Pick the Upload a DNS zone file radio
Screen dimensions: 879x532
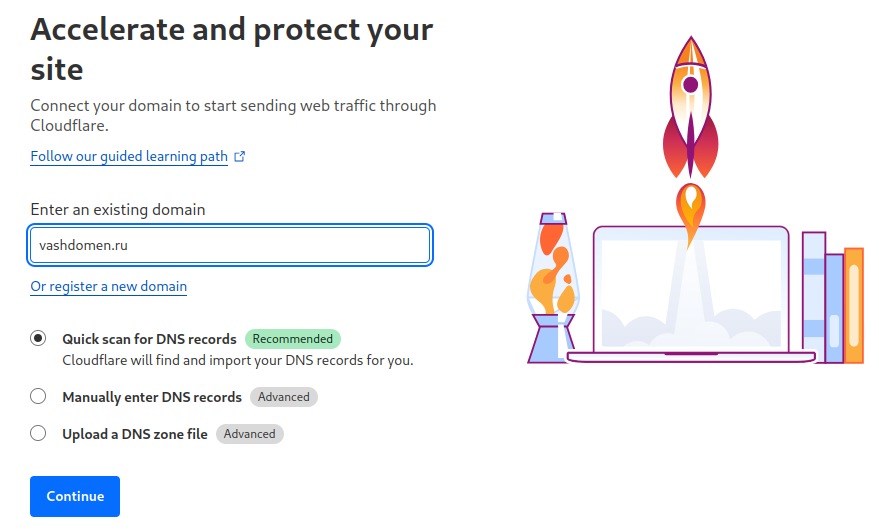(x=38, y=434)
